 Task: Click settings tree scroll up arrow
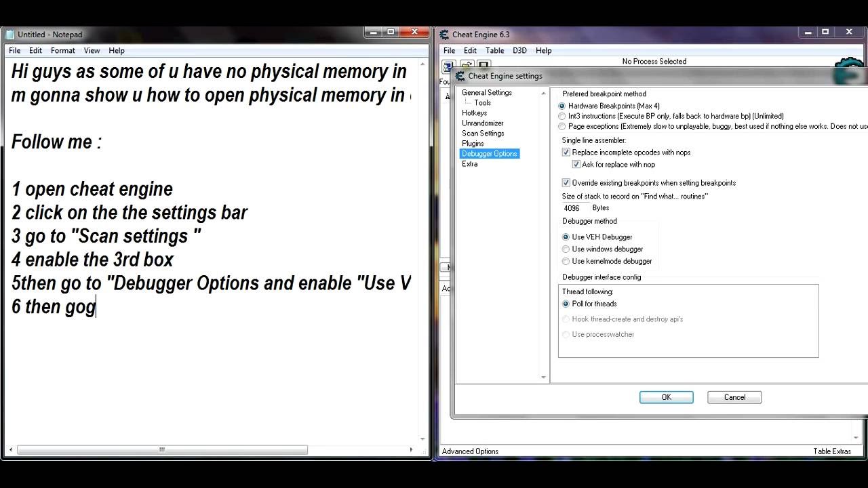coord(544,93)
